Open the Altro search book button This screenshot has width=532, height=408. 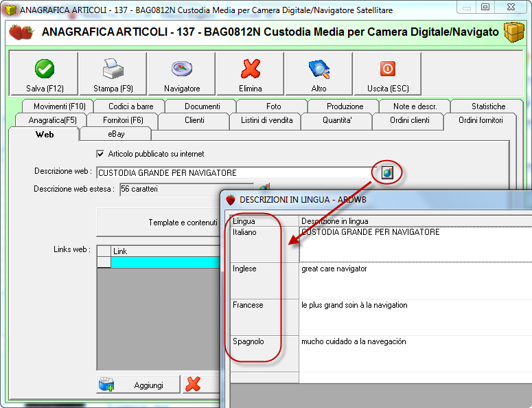click(x=319, y=74)
